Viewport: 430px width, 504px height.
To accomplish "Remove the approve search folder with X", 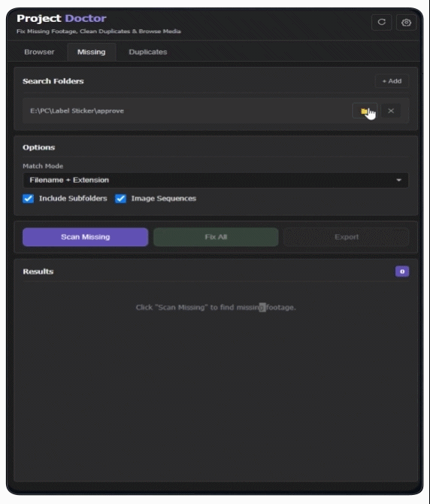I will point(391,111).
